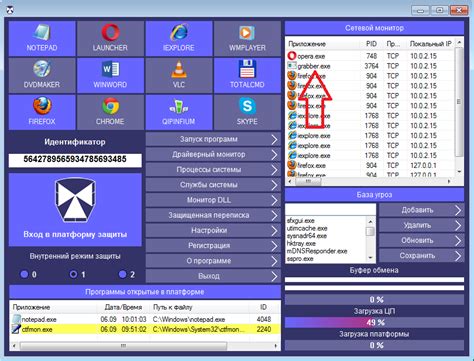Click Сохранить in threat database
The image size is (474, 361).
click(x=422, y=256)
